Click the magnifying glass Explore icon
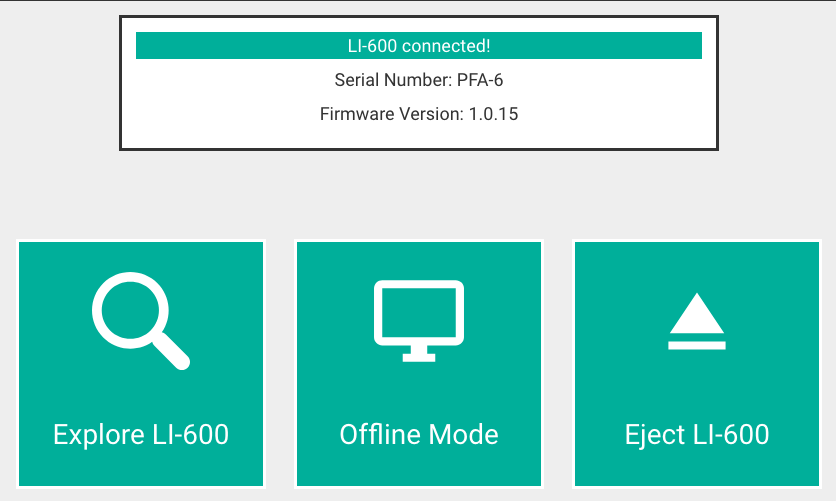This screenshot has height=501, width=836. pyautogui.click(x=141, y=321)
